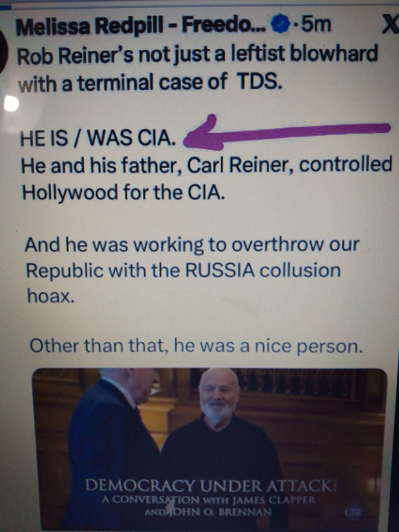
Task: Click the purple arrow annotation
Action: [x=286, y=133]
